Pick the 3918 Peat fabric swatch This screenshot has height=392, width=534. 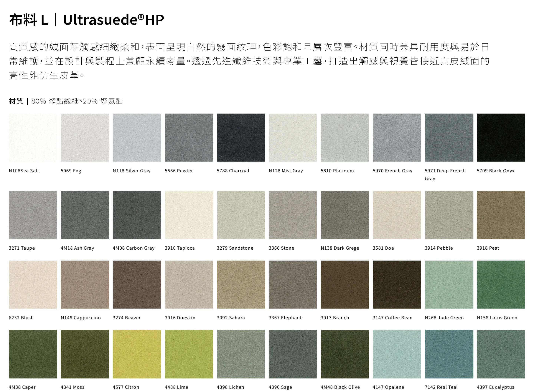pos(501,215)
